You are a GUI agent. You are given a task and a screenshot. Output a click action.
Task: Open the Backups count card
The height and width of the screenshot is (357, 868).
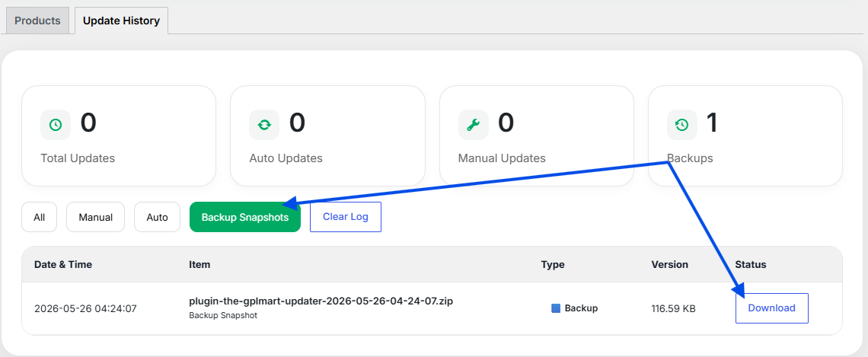point(745,135)
